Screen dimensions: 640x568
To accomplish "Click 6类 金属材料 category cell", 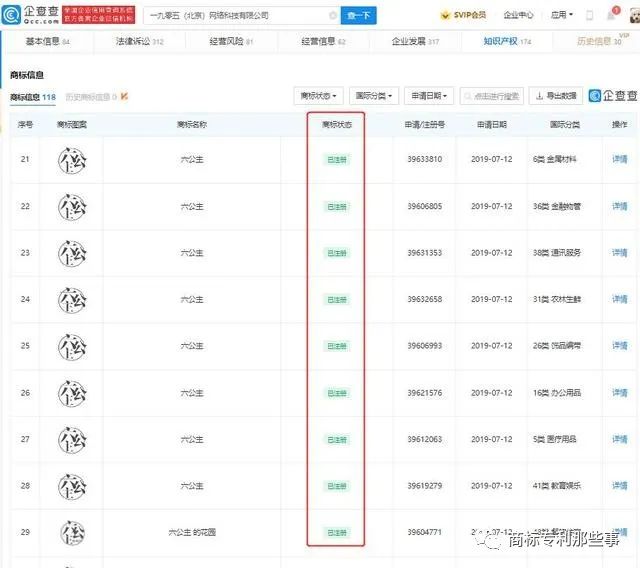I will 554,159.
